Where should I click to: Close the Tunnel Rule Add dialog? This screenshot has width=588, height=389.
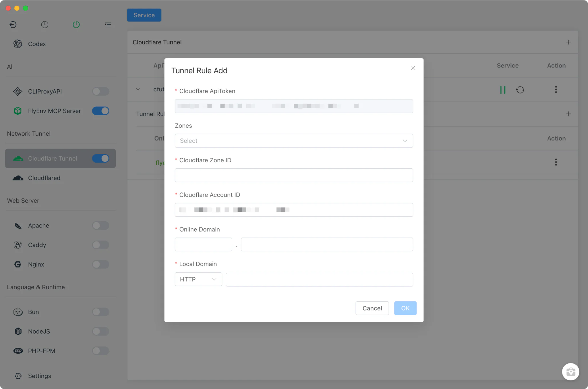pos(413,68)
